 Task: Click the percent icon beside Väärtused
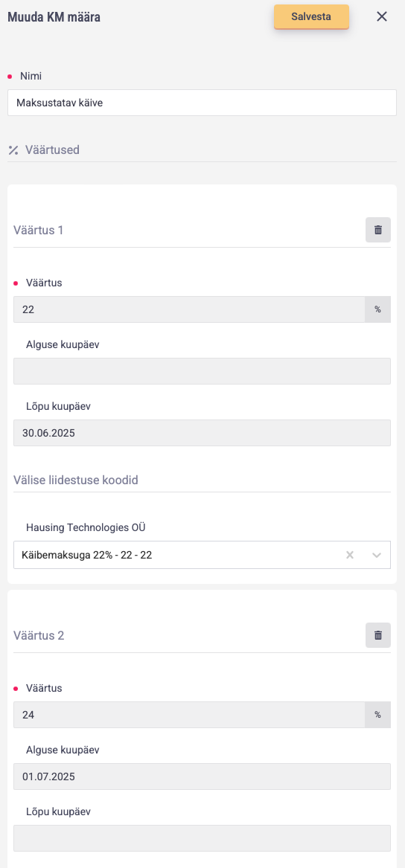click(x=13, y=150)
